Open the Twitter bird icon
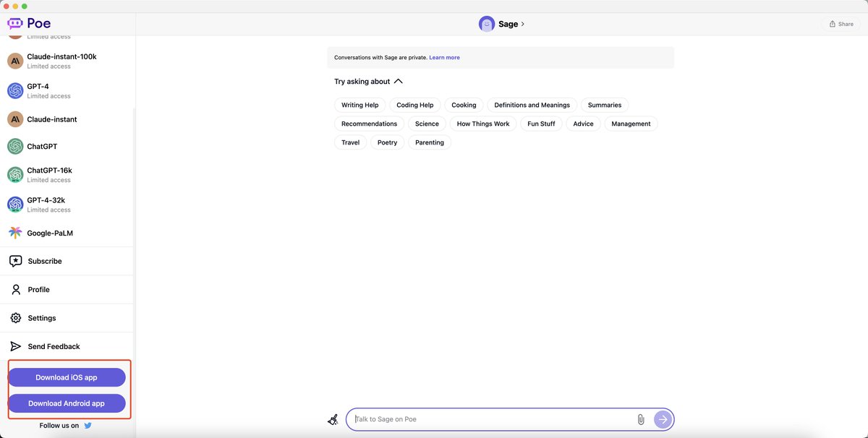The image size is (868, 438). [x=88, y=426]
